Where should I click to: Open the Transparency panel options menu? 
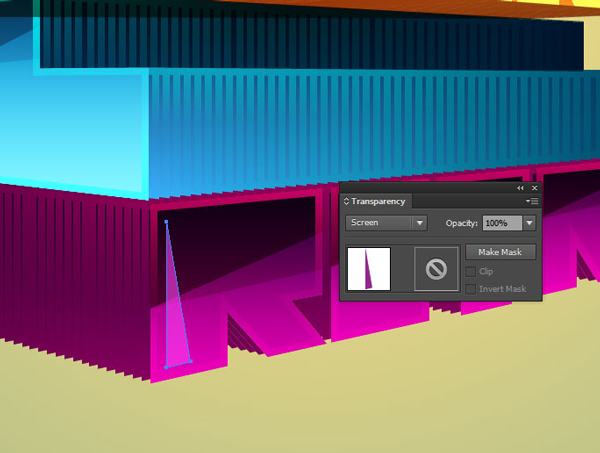tap(532, 201)
